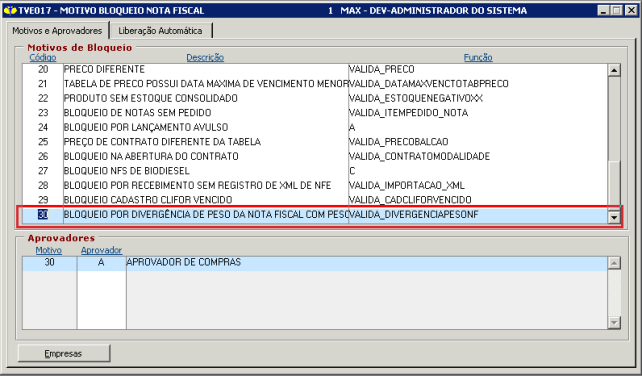Sort by Descrição column header
This screenshot has width=642, height=376.
click(205, 57)
